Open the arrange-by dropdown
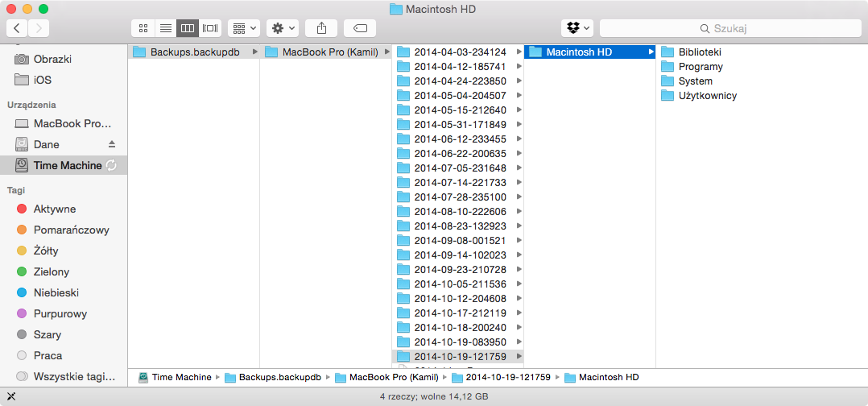The image size is (868, 406). point(243,27)
